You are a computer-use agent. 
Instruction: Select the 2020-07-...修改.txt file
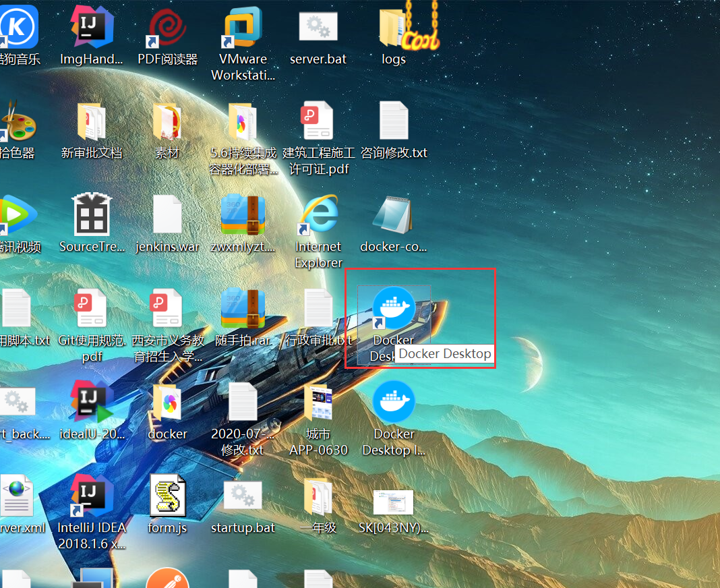243,403
